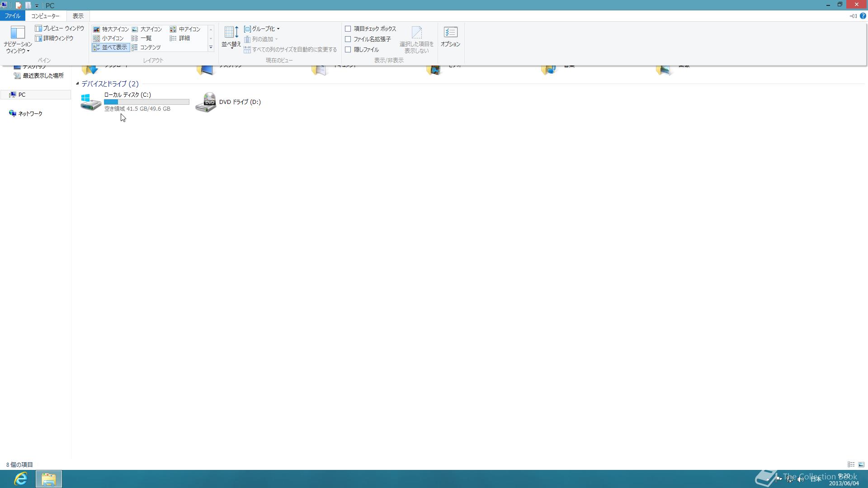Open the ファイル tab
This screenshot has width=868, height=488.
click(13, 16)
